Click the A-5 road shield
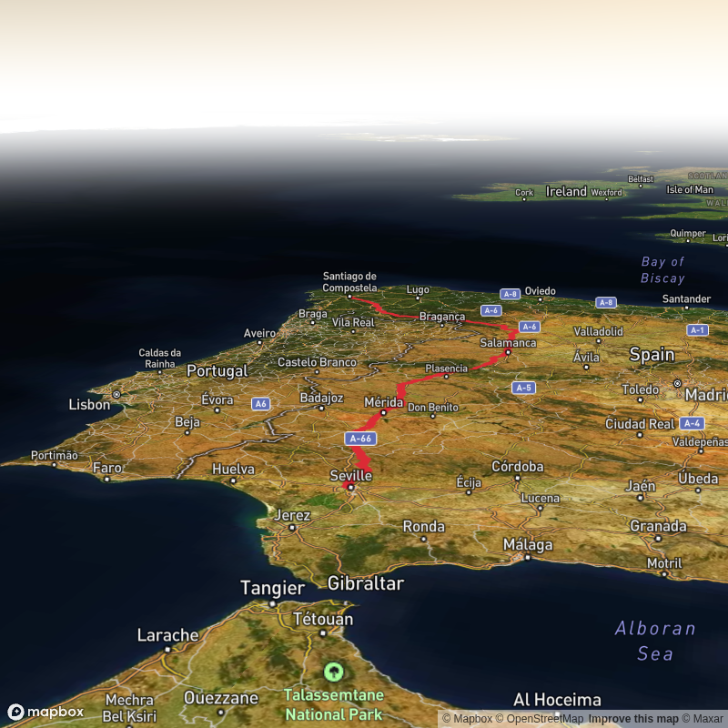The width and height of the screenshot is (728, 728). click(x=522, y=388)
